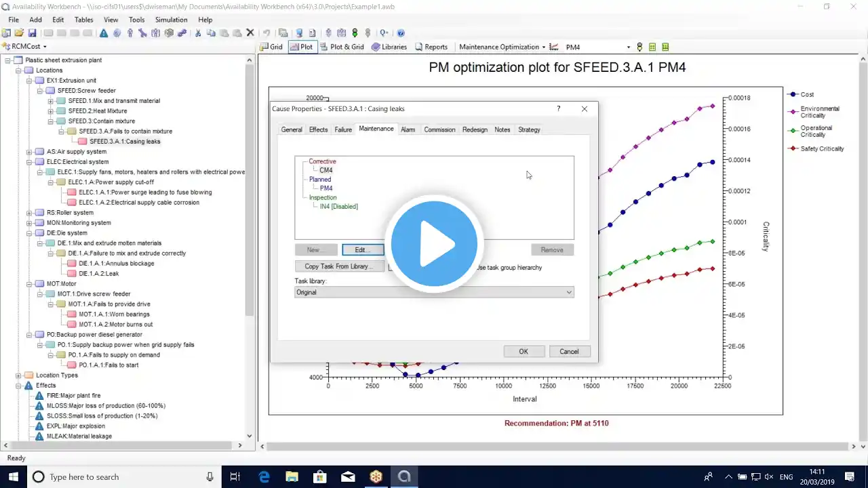868x488 pixels.
Task: Click the Undo arrow icon in toolbar
Action: 267,33
